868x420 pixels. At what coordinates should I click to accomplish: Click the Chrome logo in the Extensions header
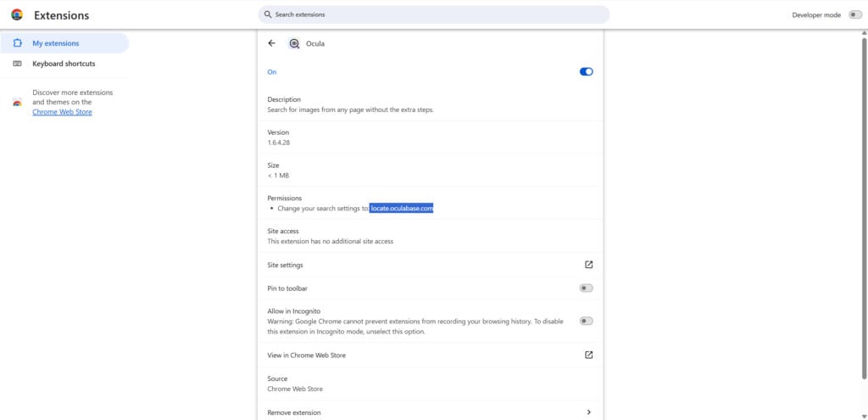point(17,14)
